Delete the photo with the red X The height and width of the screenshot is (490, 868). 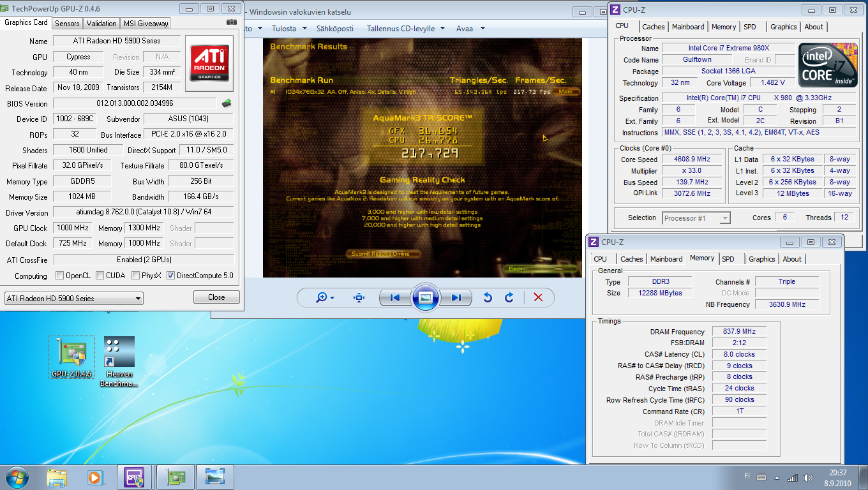point(538,297)
